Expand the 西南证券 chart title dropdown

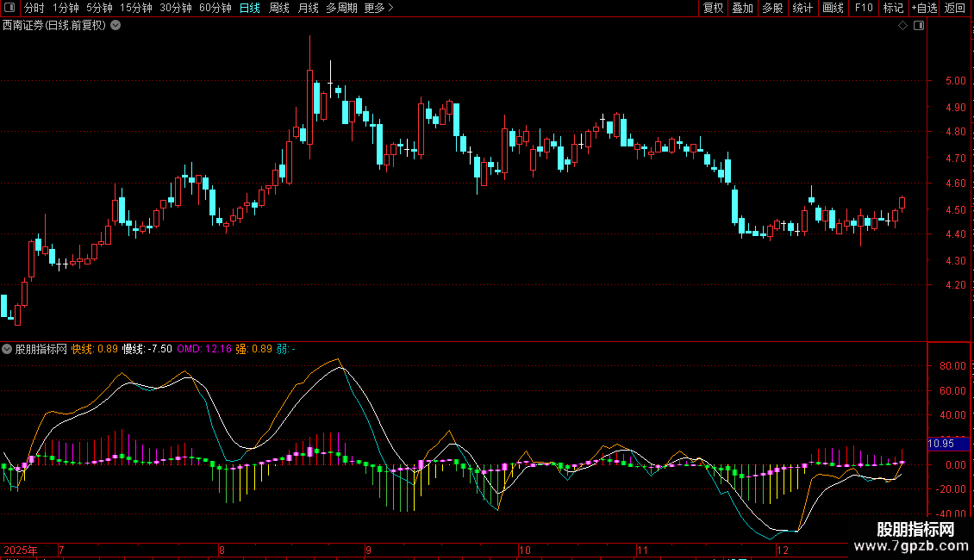pos(116,26)
